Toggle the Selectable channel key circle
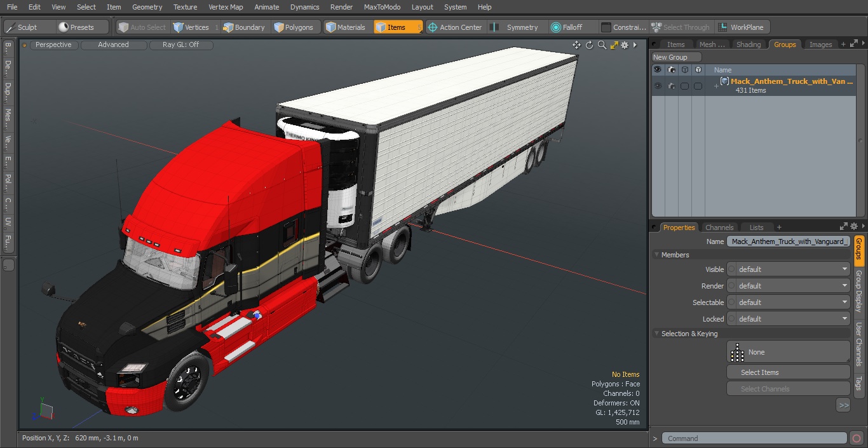Viewport: 868px width, 448px height. pos(731,302)
